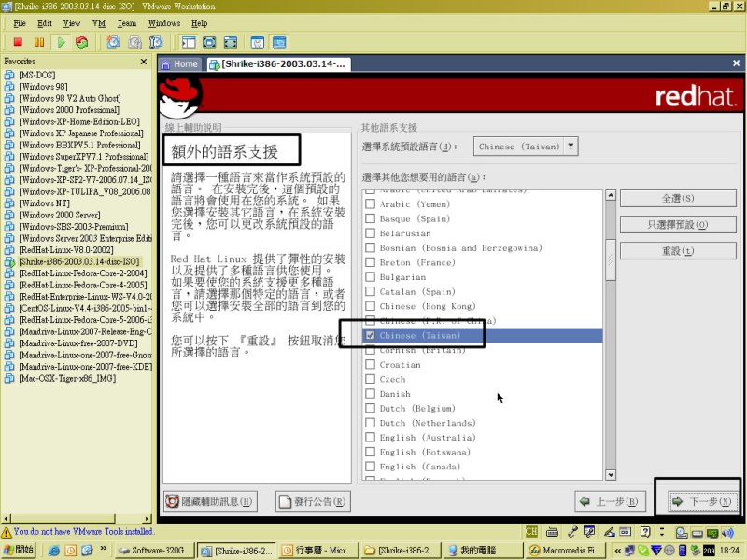Check Bosnian (Bosnia and Herzegowina)

point(370,248)
